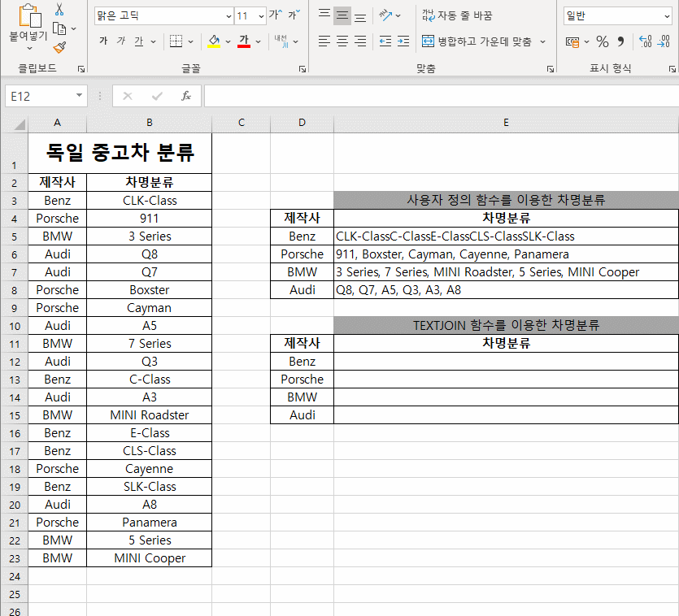The image size is (679, 616).
Task: Select the Format Painter brush
Action: [x=59, y=47]
